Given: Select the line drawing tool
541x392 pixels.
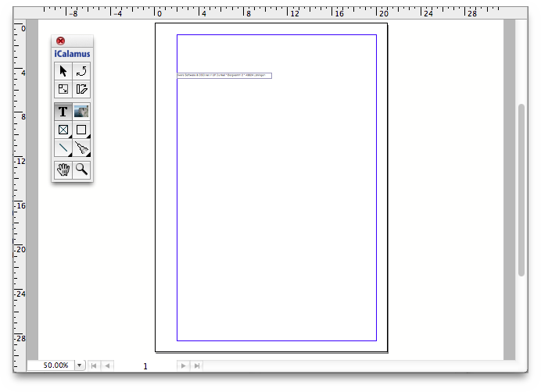Looking at the screenshot, I should click(63, 148).
